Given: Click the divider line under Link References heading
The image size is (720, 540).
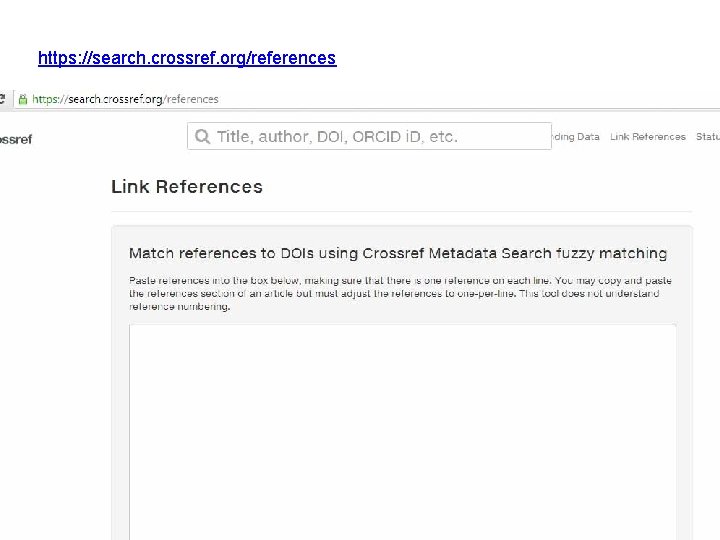Looking at the screenshot, I should tap(401, 211).
